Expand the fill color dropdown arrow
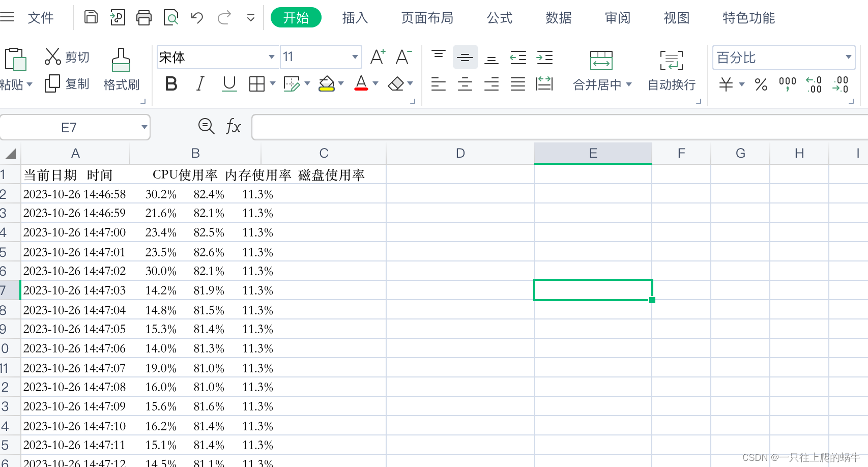The width and height of the screenshot is (868, 467). coord(341,83)
